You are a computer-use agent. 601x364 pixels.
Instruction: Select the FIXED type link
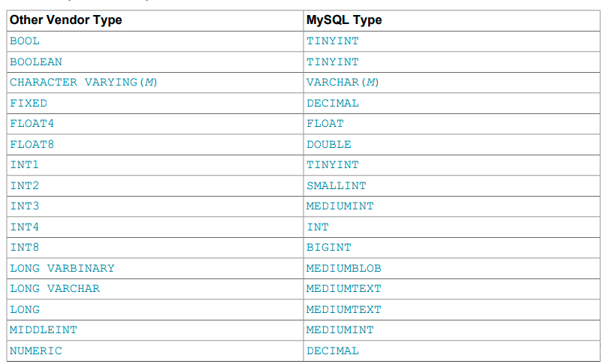pos(29,103)
